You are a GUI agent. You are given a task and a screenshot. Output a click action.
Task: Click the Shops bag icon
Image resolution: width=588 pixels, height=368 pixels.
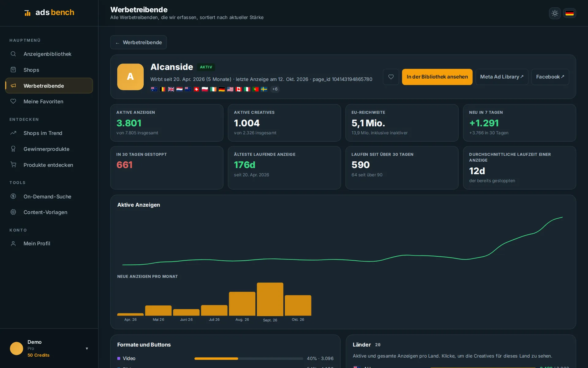coord(13,70)
